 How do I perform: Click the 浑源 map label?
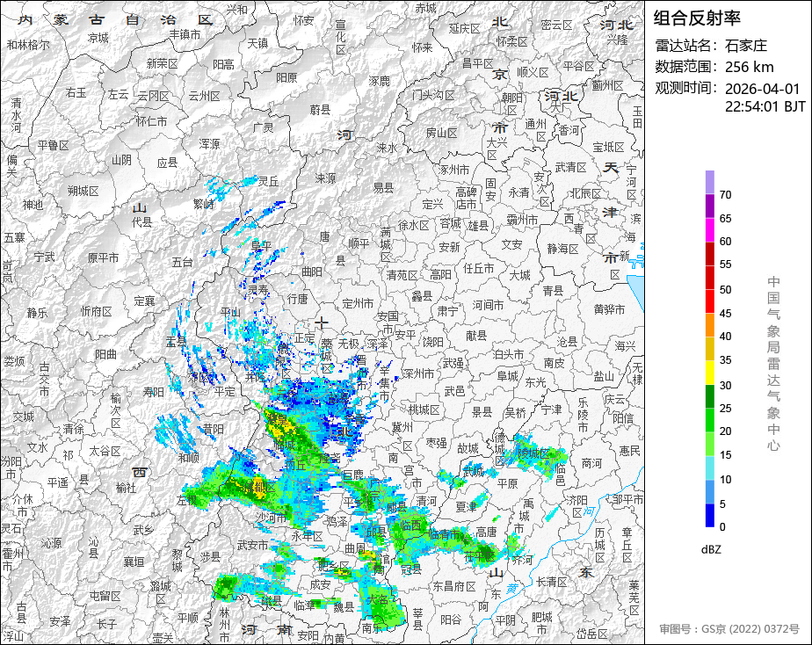pos(209,144)
